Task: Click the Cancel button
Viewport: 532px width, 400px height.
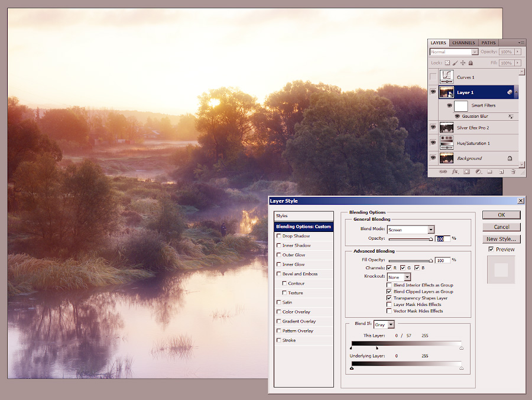Action: [x=501, y=227]
